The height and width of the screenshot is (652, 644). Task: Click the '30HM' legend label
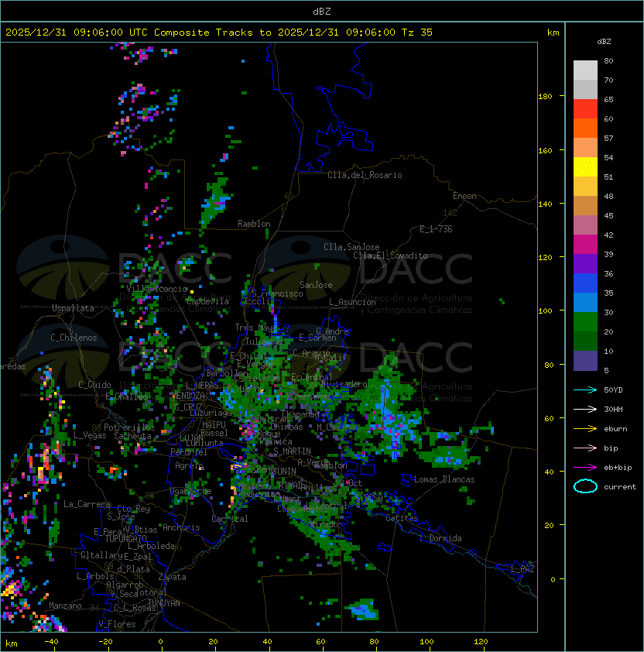[613, 409]
